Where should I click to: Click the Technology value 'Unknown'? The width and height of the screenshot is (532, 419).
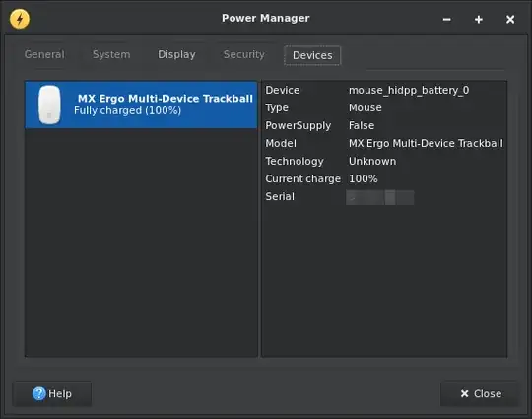click(x=372, y=161)
